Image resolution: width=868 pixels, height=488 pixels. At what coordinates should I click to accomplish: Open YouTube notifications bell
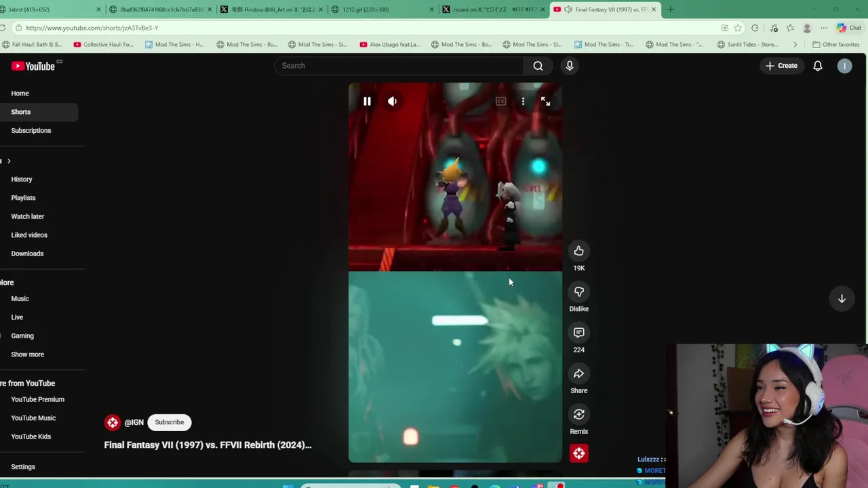click(818, 66)
